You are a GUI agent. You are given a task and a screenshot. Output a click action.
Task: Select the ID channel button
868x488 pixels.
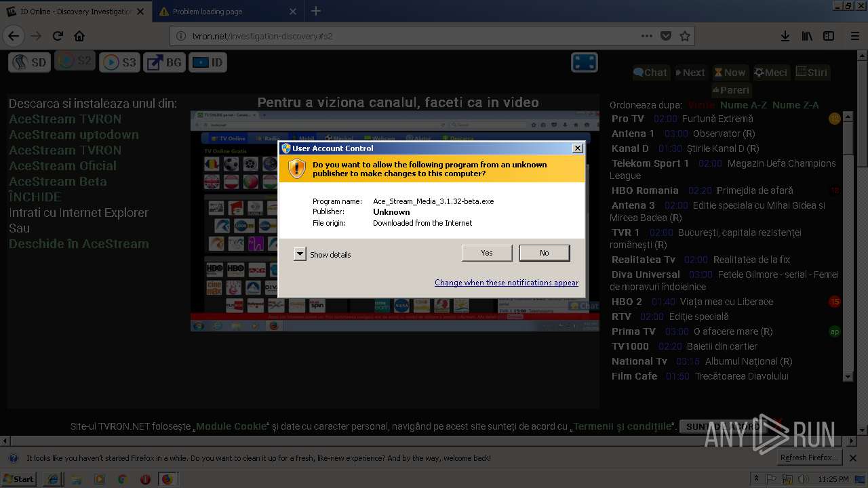208,62
